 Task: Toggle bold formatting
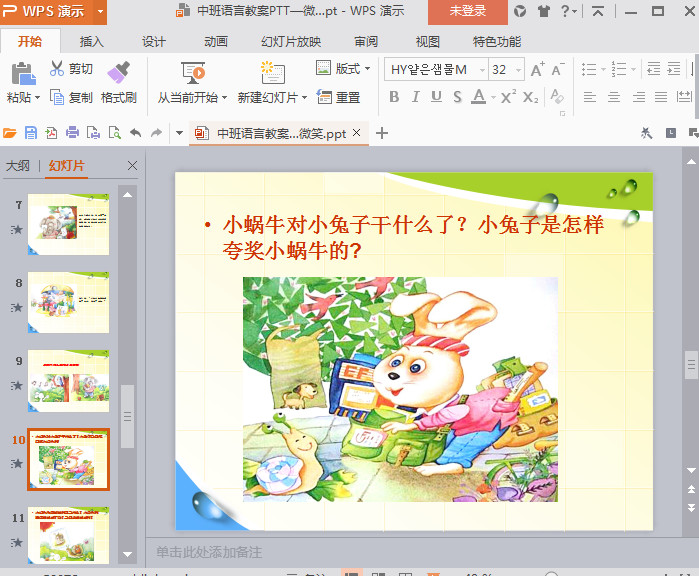pyautogui.click(x=394, y=97)
